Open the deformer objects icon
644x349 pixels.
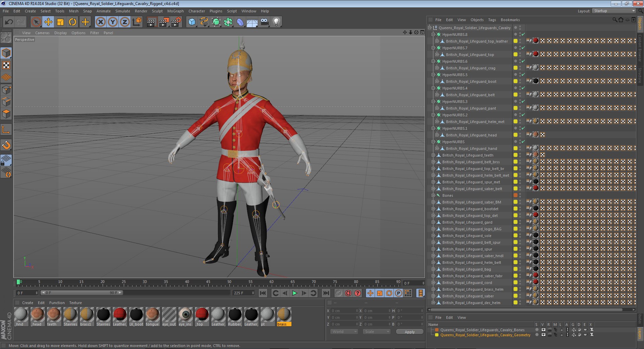pos(240,22)
